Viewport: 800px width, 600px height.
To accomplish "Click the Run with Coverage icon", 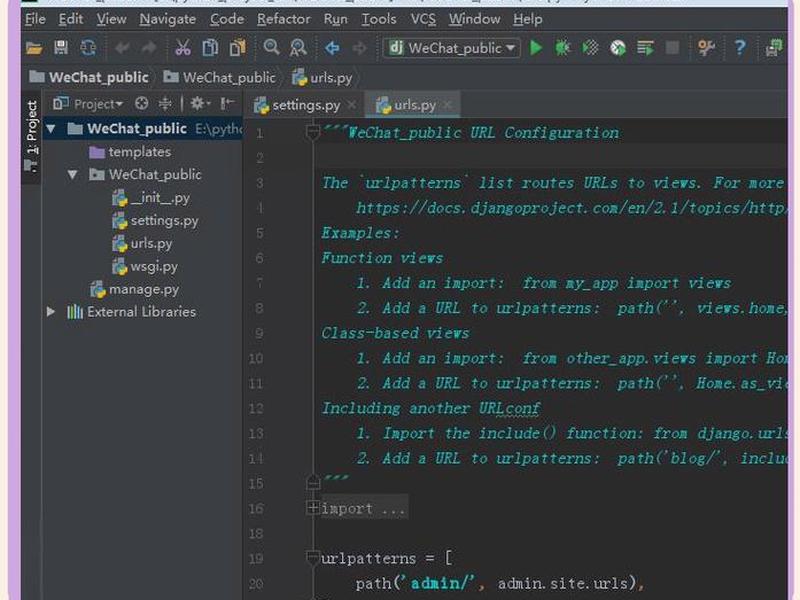I will point(590,48).
